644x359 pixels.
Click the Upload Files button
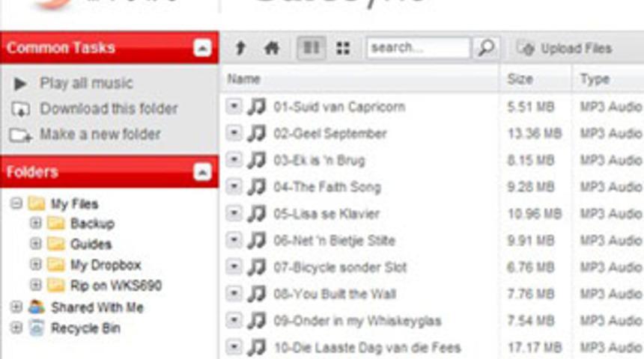pos(565,49)
